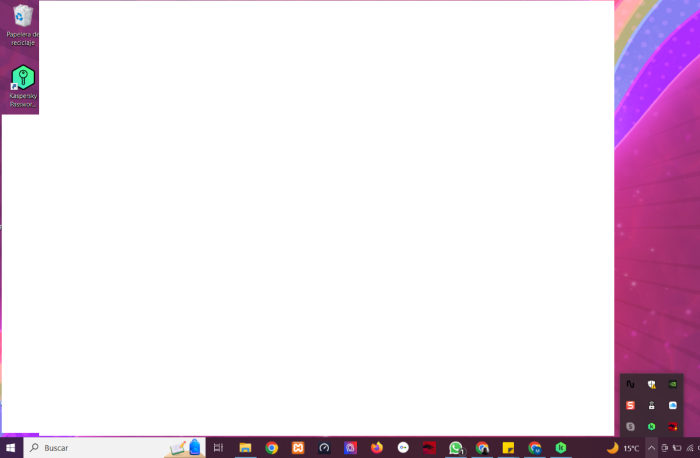
Task: Open the iCloud tray icon
Action: coord(673,405)
